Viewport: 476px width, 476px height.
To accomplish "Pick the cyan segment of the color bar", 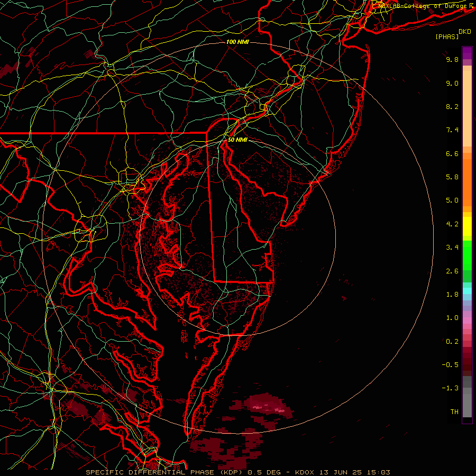I will click(467, 290).
